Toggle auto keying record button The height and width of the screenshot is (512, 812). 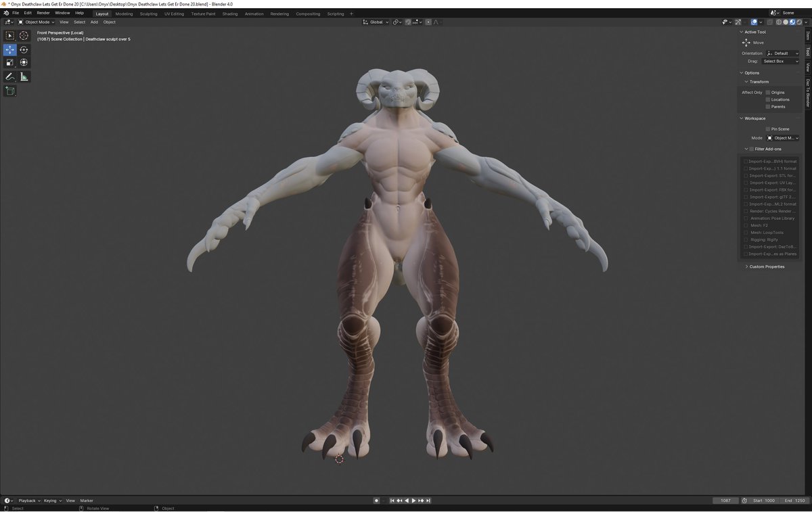[376, 501]
